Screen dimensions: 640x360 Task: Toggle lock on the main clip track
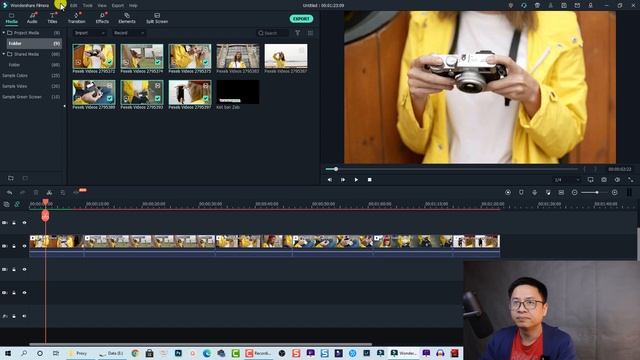[x=14, y=246]
